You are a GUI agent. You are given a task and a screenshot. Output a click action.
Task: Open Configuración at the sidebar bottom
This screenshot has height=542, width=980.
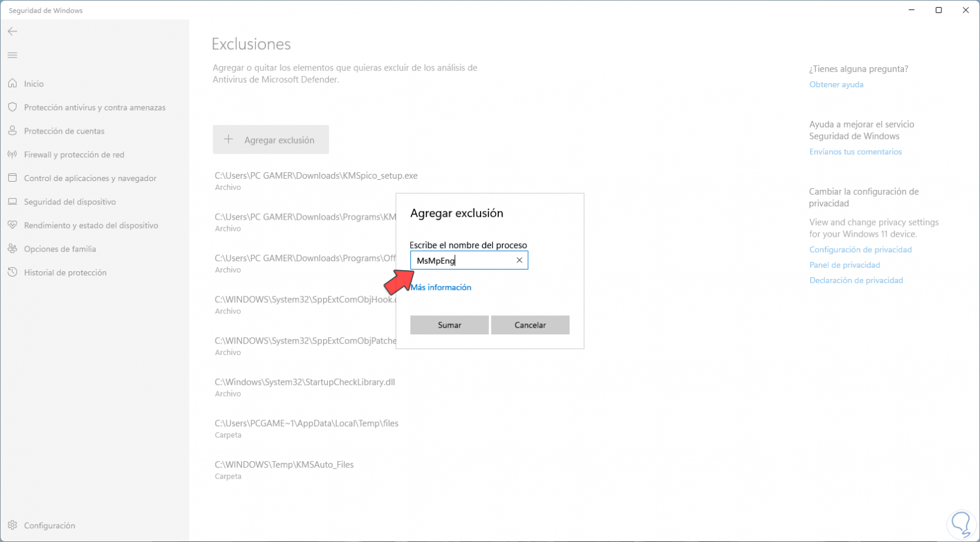point(50,525)
